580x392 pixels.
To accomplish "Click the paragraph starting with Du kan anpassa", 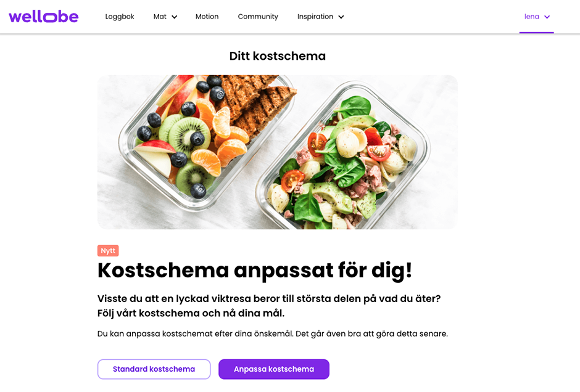I will coord(273,333).
